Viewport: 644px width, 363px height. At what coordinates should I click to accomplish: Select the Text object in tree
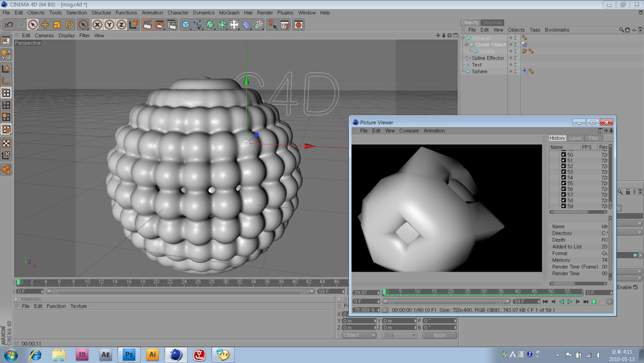click(x=476, y=64)
